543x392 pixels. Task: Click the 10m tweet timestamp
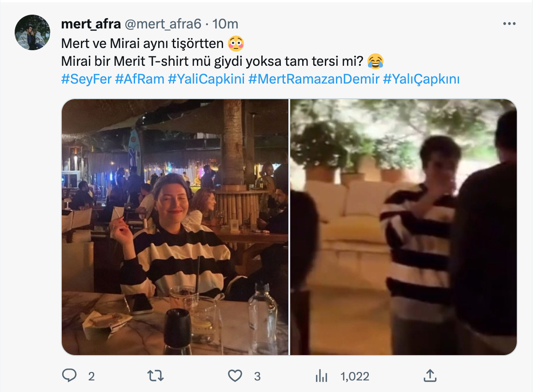tap(225, 24)
